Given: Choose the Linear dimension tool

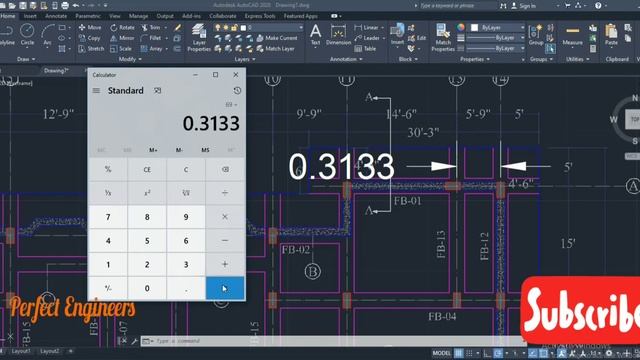Looking at the screenshot, I should 367,27.
